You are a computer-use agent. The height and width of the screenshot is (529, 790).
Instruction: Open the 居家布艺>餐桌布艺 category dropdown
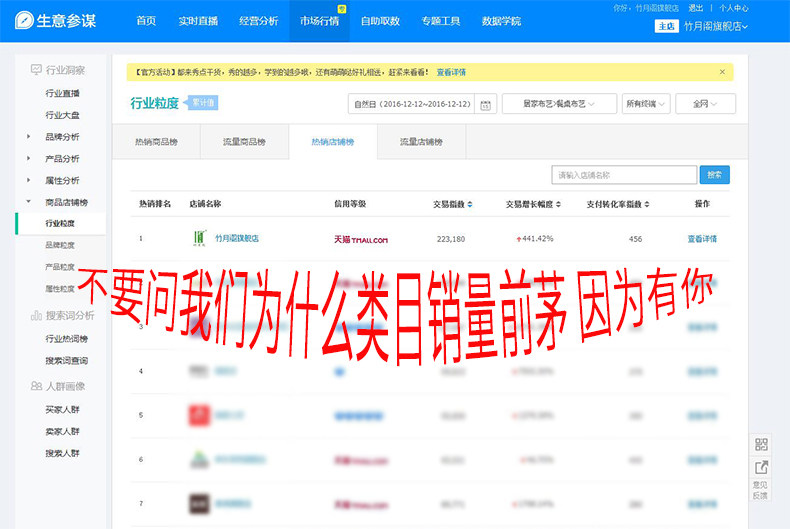click(x=559, y=104)
